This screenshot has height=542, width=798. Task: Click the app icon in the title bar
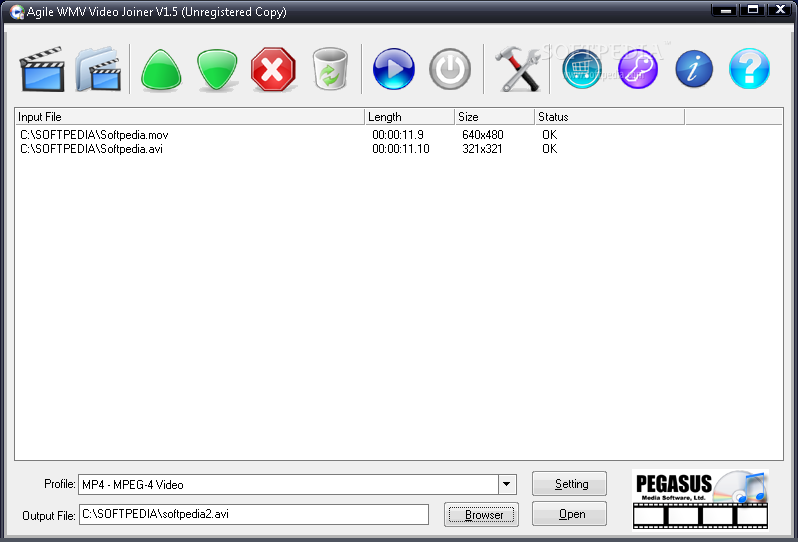[17, 12]
